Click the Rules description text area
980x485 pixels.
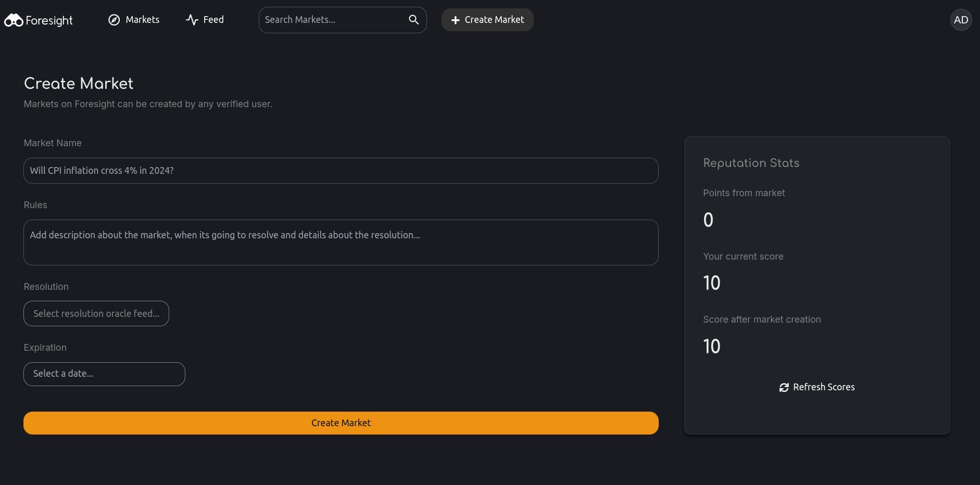(341, 242)
